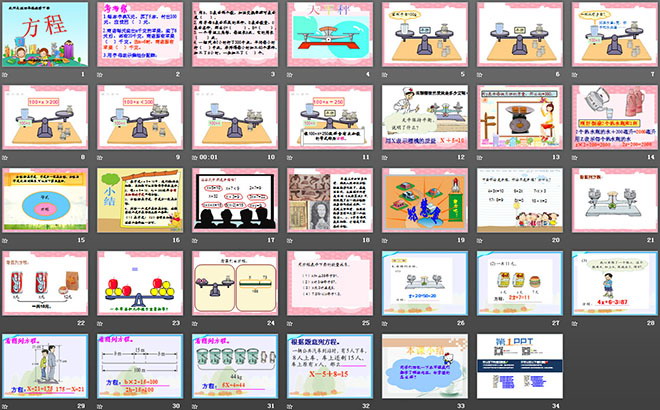The image size is (660, 410).
Task: Click the animation star under slide 8
Action: (5, 157)
